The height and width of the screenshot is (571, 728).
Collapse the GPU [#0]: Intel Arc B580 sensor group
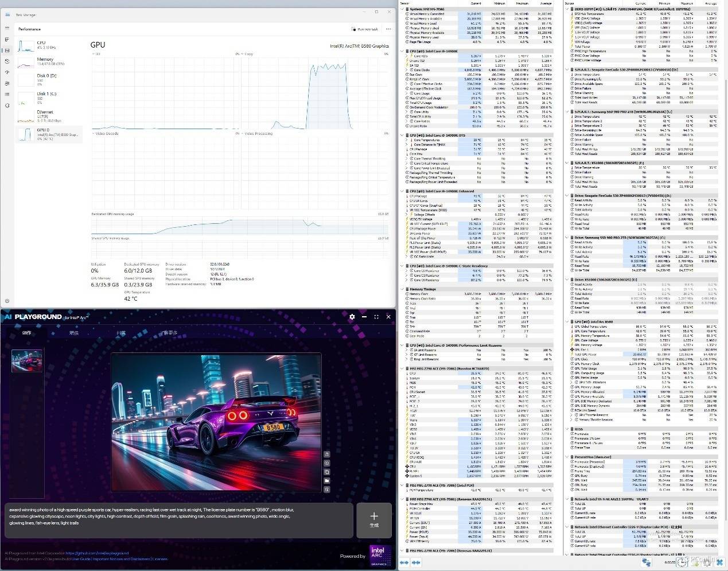pyautogui.click(x=567, y=321)
